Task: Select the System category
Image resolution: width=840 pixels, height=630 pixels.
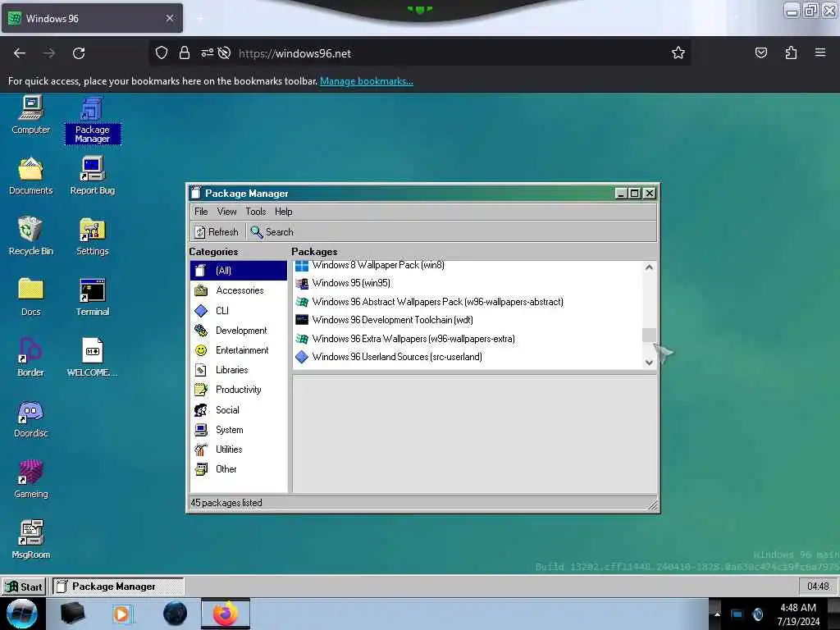Action: [239, 430]
